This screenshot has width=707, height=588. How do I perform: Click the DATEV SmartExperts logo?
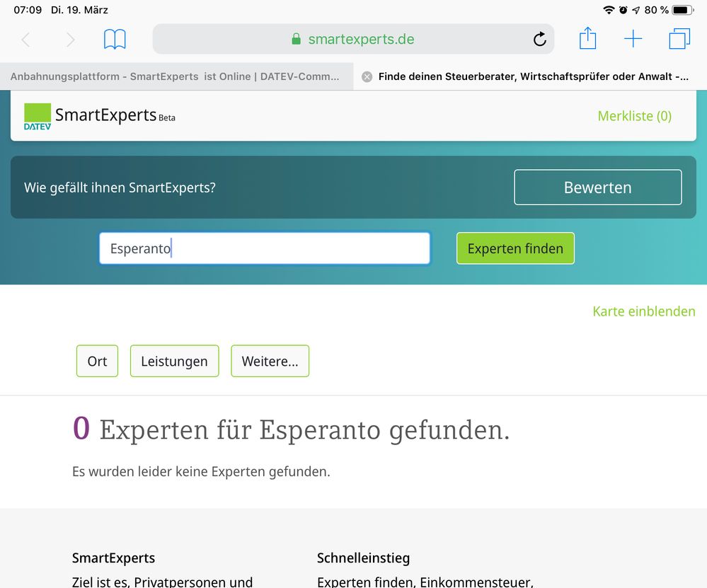pyautogui.click(x=99, y=116)
